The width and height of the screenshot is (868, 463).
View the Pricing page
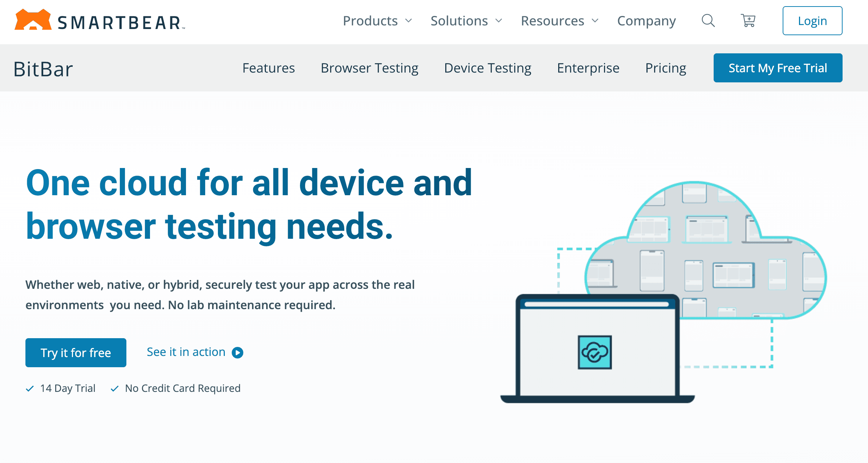665,68
